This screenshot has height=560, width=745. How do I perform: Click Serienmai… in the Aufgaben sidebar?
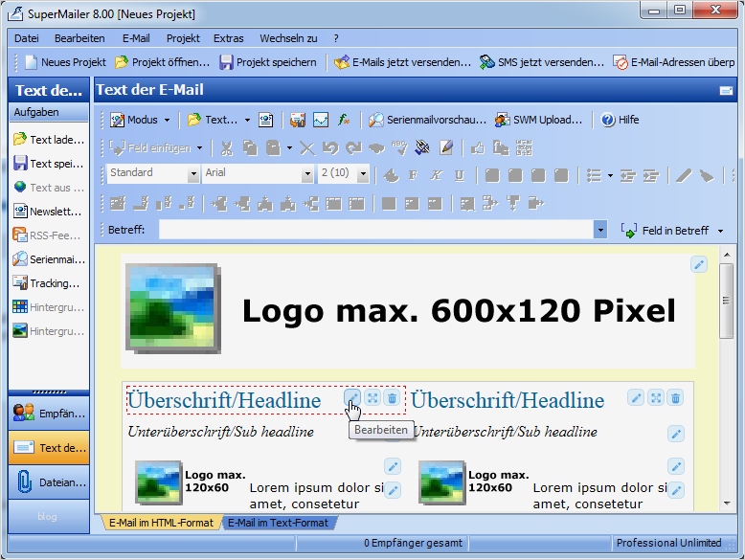[49, 259]
